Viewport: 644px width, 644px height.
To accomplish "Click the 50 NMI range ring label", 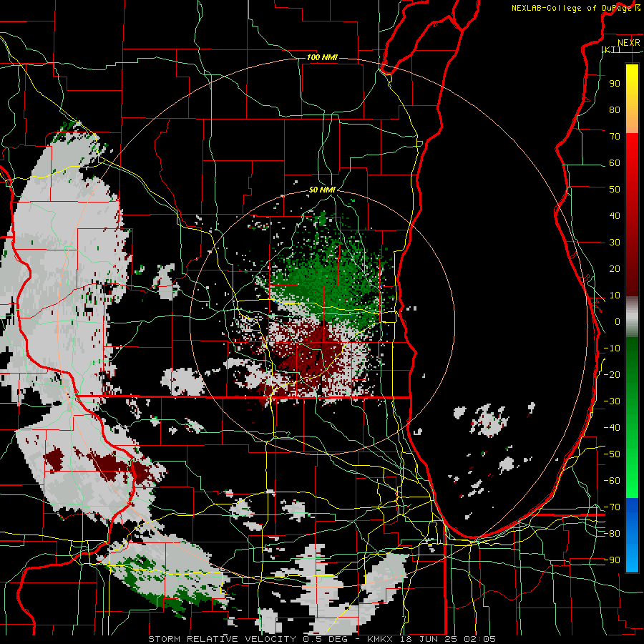I will click(x=322, y=190).
